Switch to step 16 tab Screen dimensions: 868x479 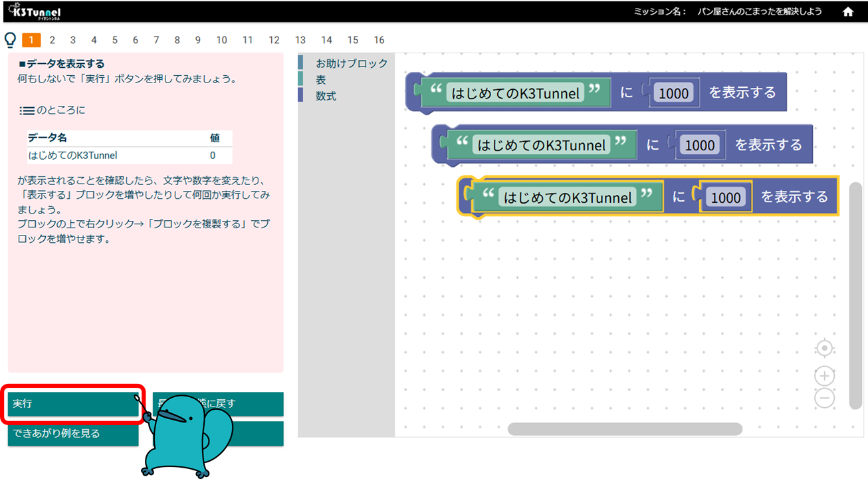coord(379,40)
